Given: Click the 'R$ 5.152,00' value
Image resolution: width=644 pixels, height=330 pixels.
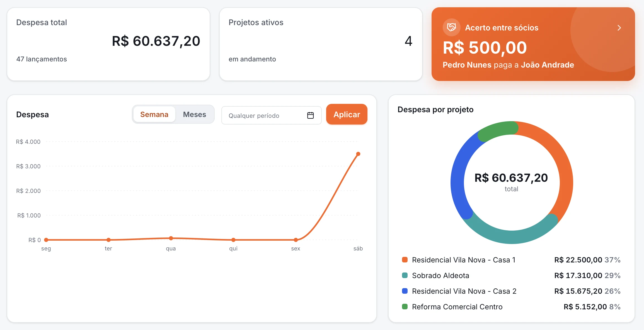Looking at the screenshot, I should (585, 307).
